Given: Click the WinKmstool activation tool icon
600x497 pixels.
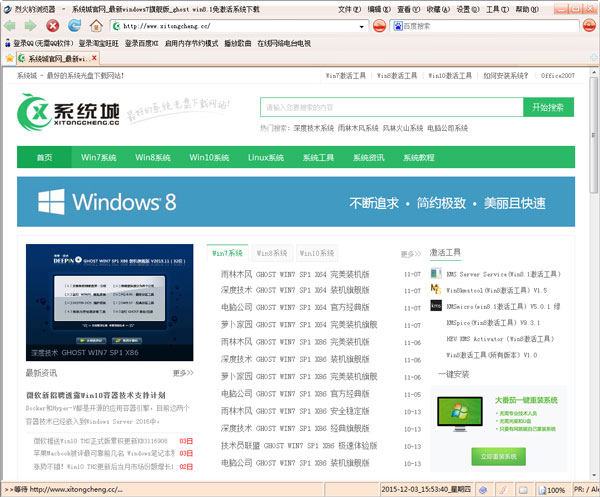Looking at the screenshot, I should pos(436,290).
